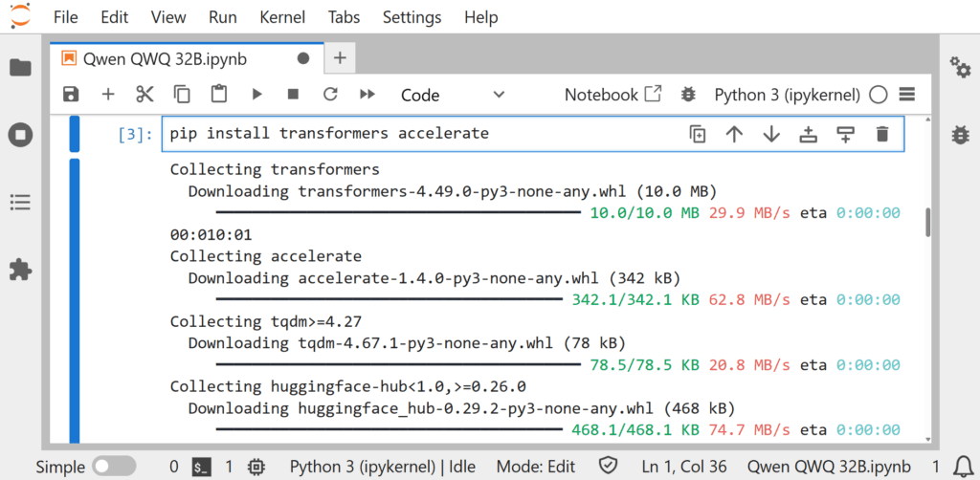The height and width of the screenshot is (480, 980).
Task: Click the Notebook open-in-new link
Action: (612, 95)
